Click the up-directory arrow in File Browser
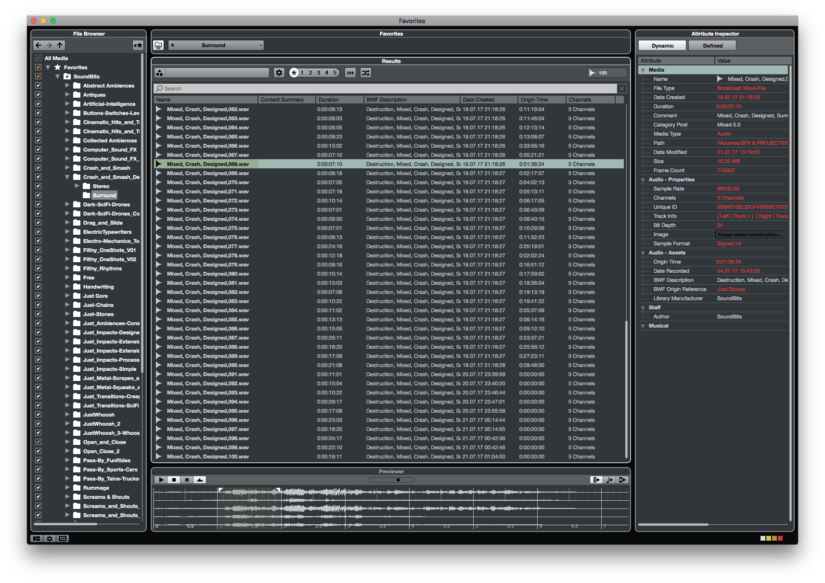Screen dimensions: 825x583 (x=59, y=45)
